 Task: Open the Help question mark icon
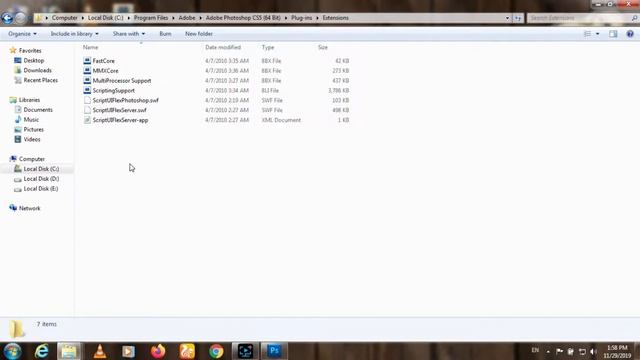click(630, 34)
